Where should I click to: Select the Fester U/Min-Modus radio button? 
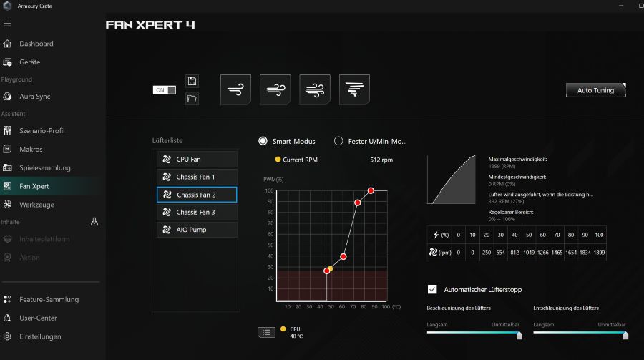(338, 141)
